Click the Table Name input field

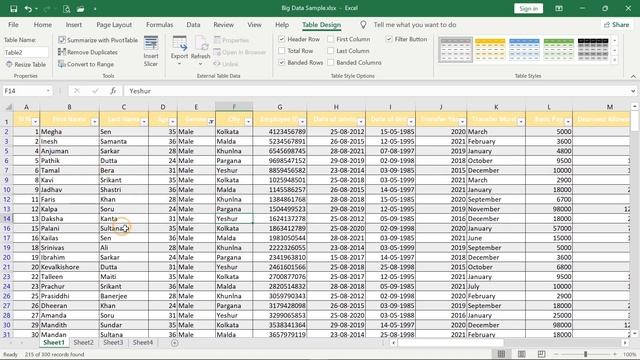(26, 52)
